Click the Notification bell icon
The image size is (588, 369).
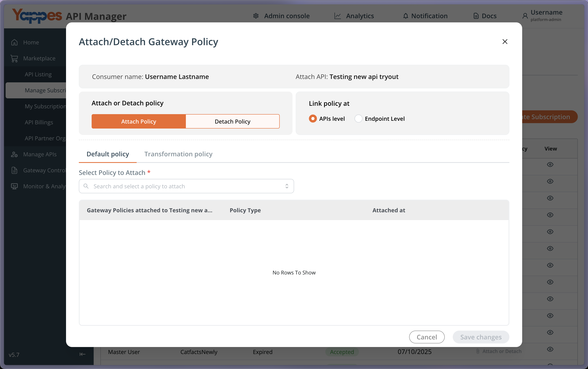(405, 16)
